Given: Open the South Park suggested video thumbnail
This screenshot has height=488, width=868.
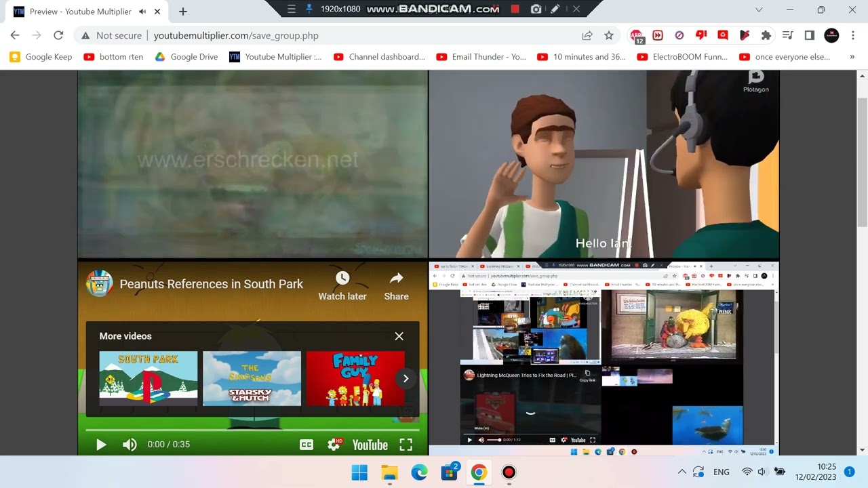Looking at the screenshot, I should click(149, 378).
